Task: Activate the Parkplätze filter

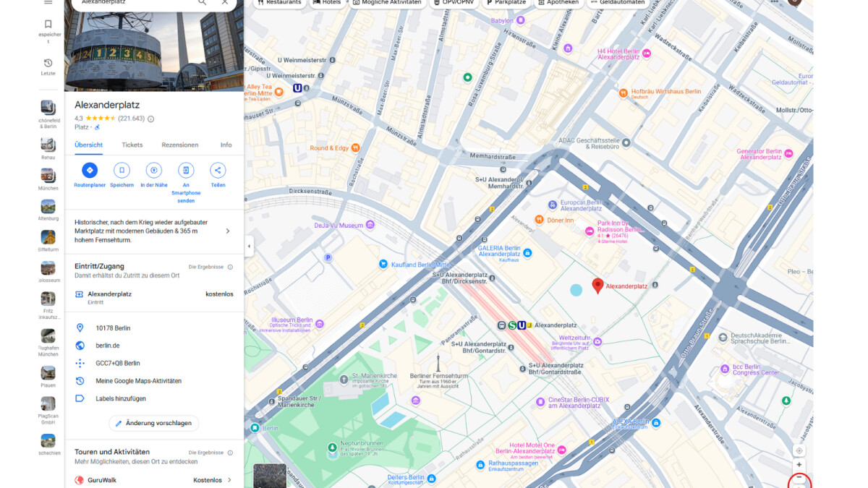Action: pos(506,3)
